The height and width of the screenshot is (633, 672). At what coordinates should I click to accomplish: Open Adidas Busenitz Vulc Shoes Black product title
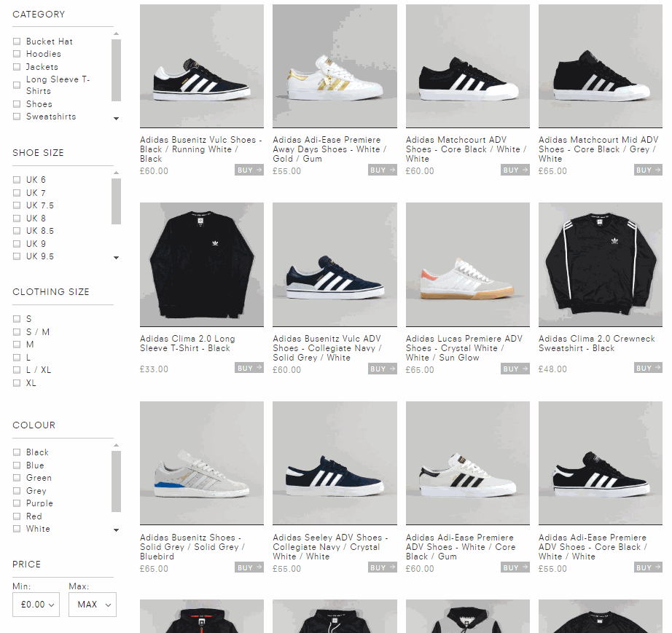(201, 149)
